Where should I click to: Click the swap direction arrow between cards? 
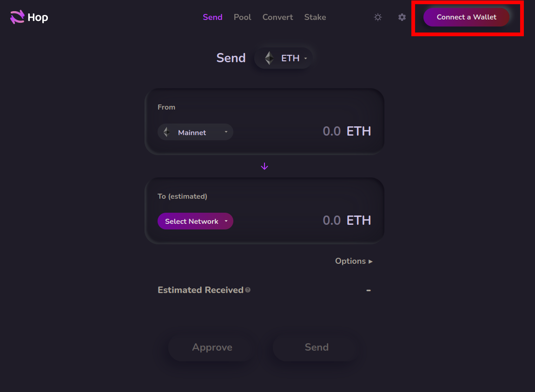(264, 166)
